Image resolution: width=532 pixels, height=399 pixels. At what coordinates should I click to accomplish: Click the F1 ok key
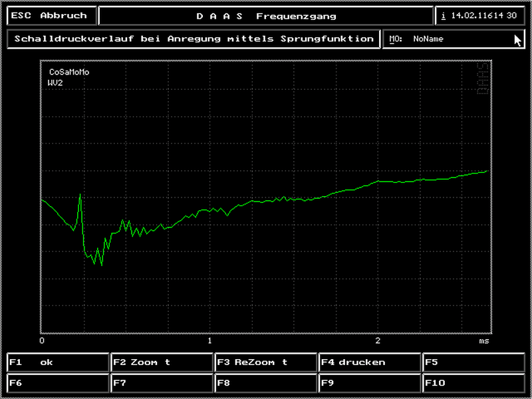click(x=58, y=362)
